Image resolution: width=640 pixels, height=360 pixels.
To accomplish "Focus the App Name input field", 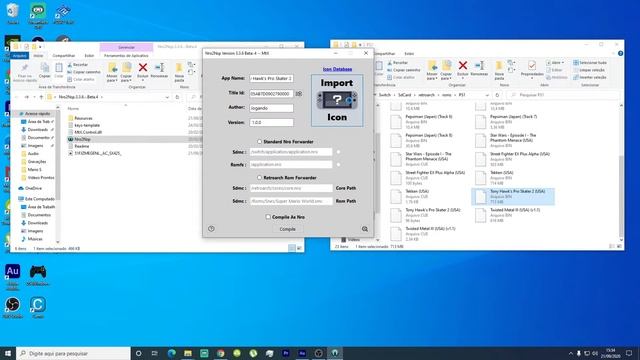I will pyautogui.click(x=271, y=78).
